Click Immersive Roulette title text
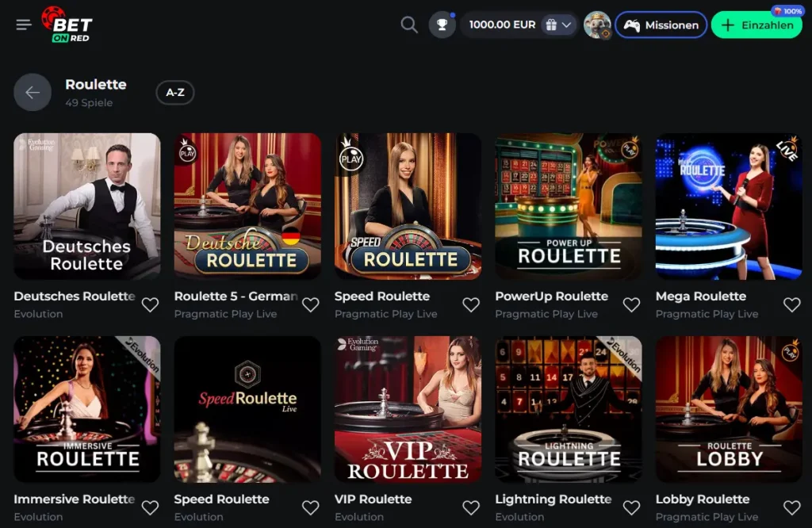Viewport: 812px width, 528px height. pos(75,499)
